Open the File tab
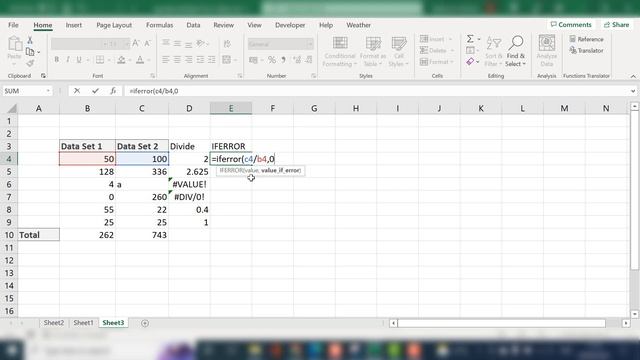 point(13,25)
